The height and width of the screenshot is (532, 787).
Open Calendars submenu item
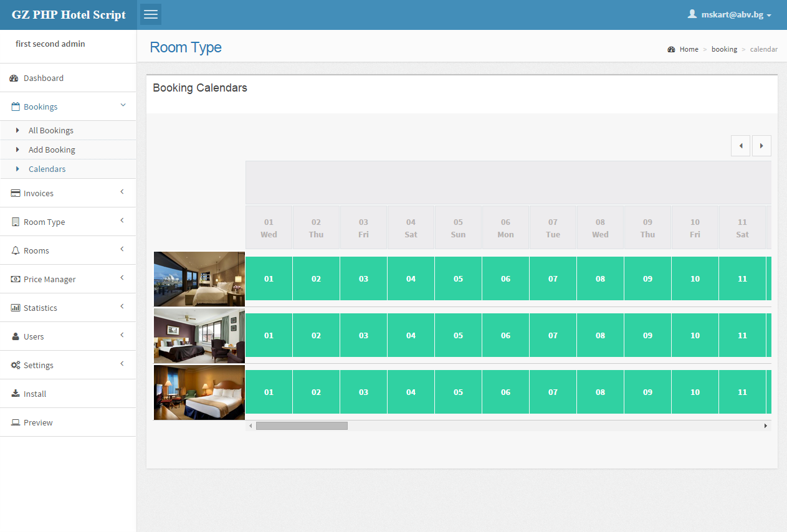pos(68,169)
